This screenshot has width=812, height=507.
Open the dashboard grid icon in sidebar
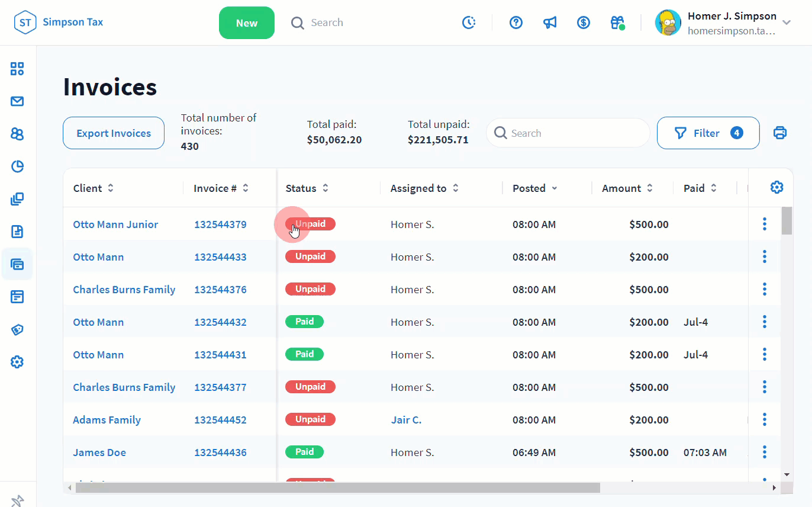17,69
